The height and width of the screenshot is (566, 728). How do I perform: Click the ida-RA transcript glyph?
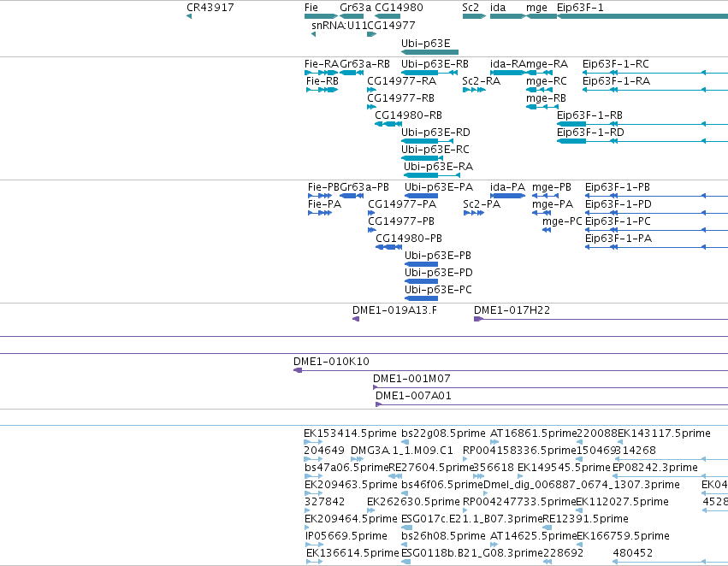[508, 73]
